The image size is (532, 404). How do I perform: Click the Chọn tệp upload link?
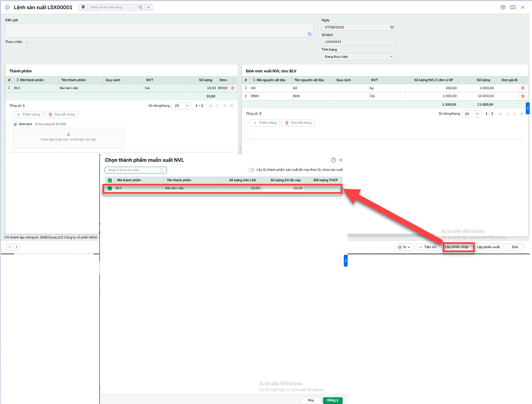pyautogui.click(x=47, y=139)
